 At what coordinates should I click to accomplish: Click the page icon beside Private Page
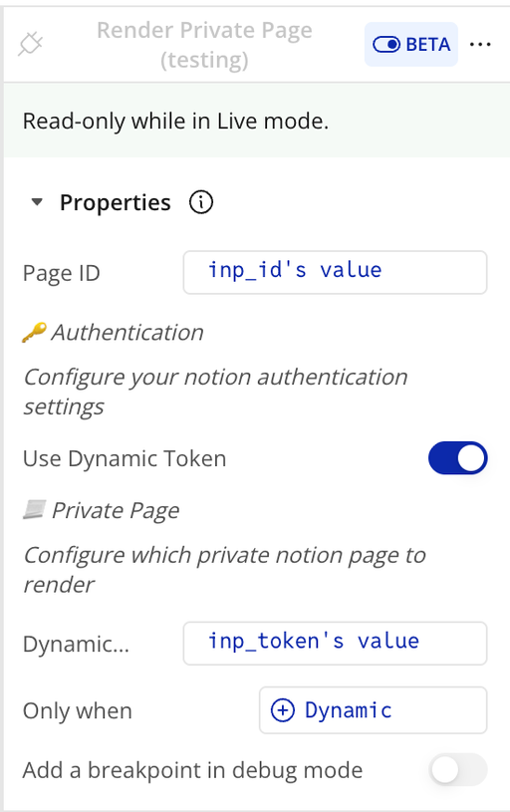(x=34, y=510)
